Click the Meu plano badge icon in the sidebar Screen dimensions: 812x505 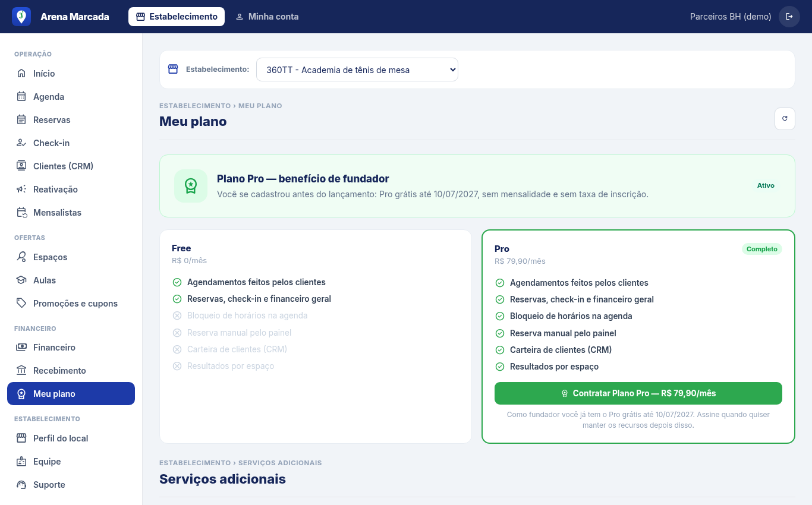tap(21, 394)
